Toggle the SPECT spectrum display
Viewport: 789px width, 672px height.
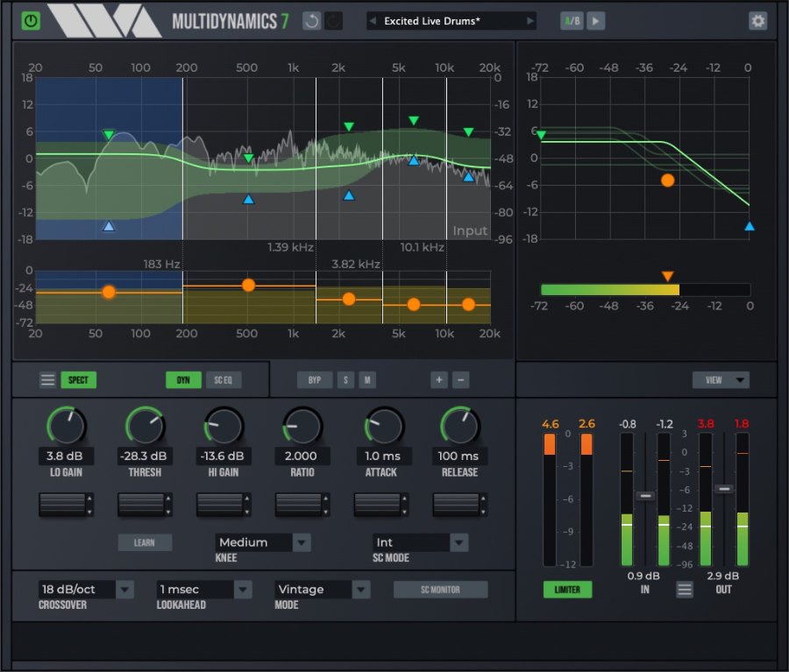pyautogui.click(x=78, y=379)
